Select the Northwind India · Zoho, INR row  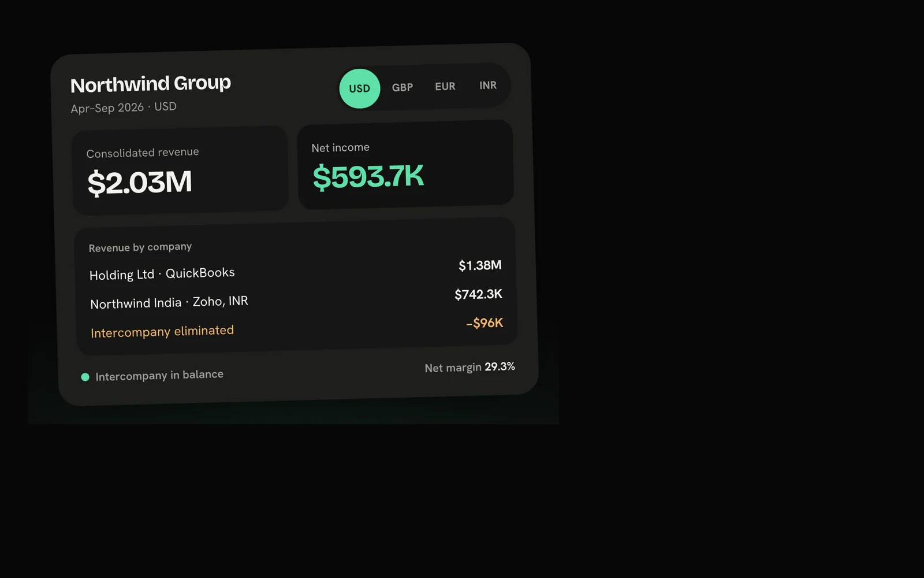(x=296, y=299)
